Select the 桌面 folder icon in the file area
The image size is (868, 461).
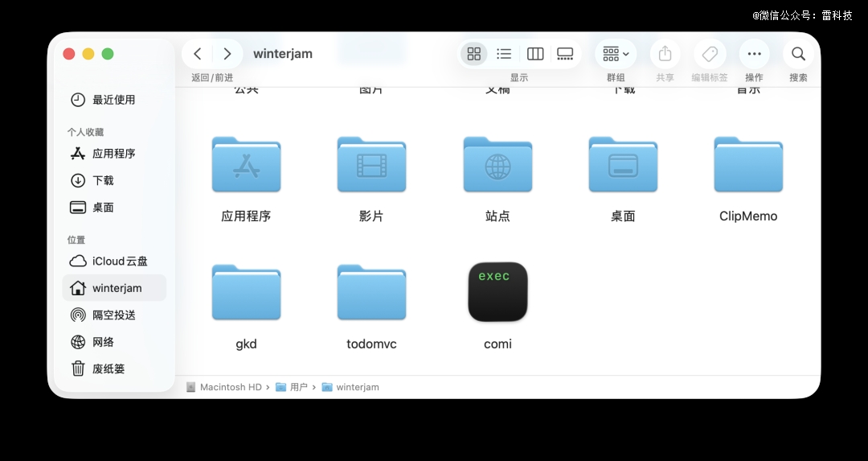click(x=623, y=165)
